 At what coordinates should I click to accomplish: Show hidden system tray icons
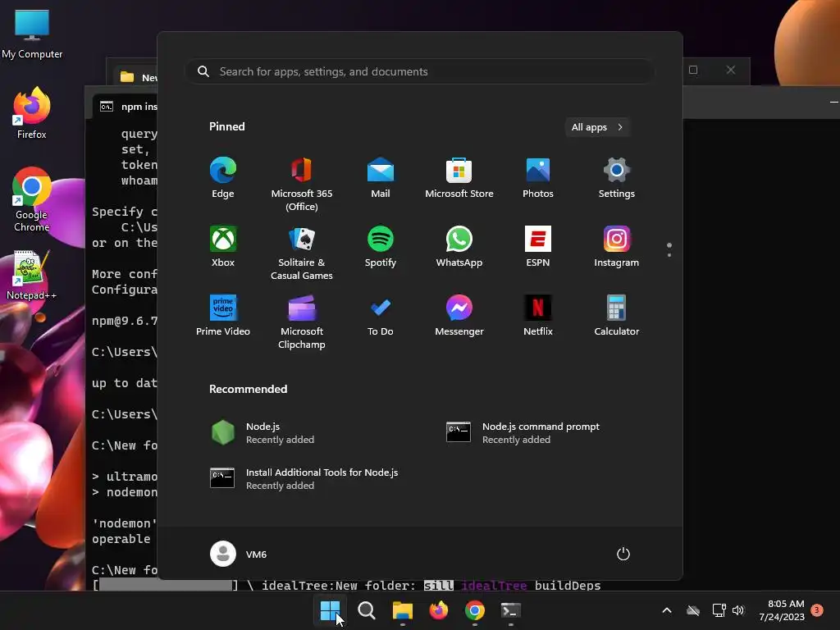[x=667, y=610]
